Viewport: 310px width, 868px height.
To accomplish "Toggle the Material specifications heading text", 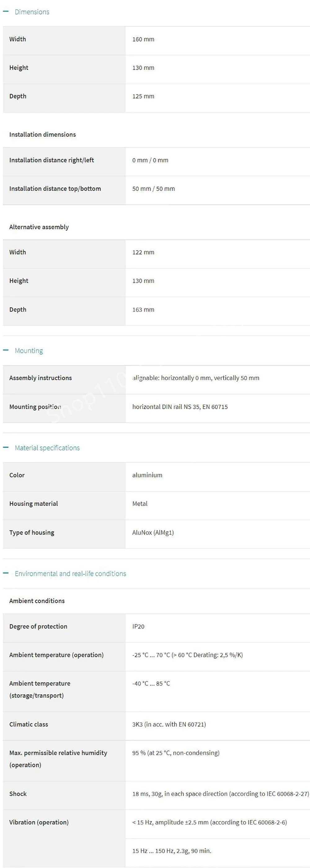I will click(47, 448).
